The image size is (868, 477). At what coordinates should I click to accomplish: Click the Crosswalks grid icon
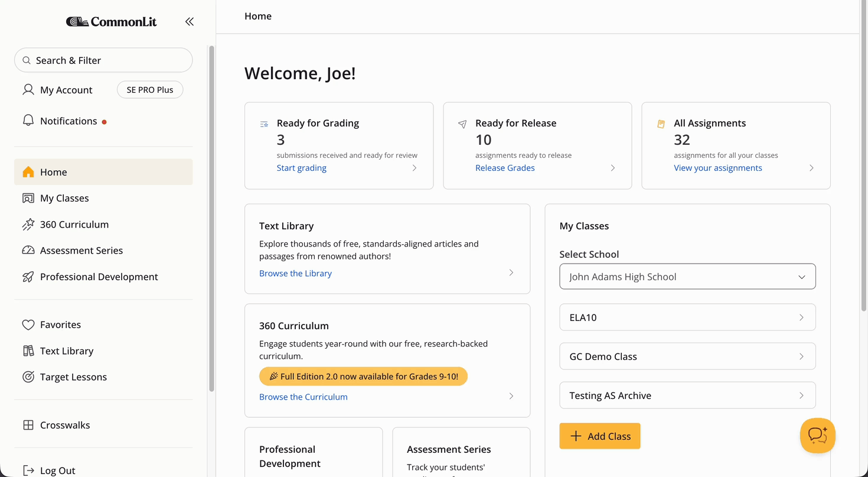[x=28, y=425]
